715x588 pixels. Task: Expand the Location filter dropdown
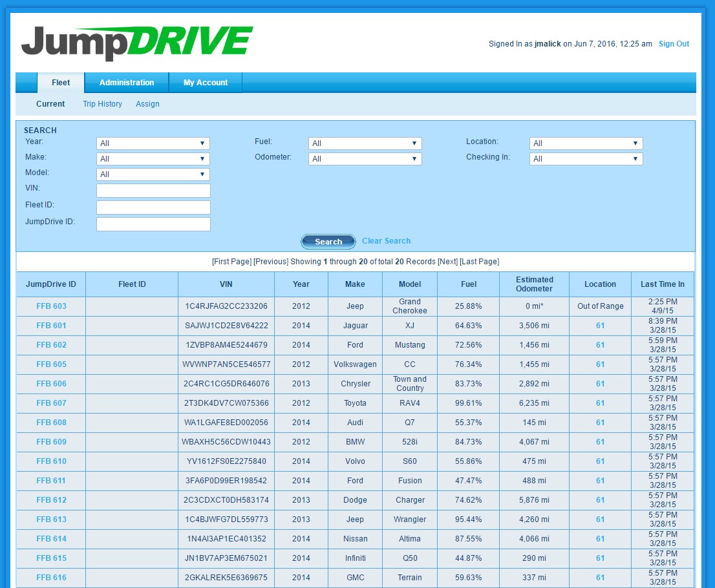[586, 143]
